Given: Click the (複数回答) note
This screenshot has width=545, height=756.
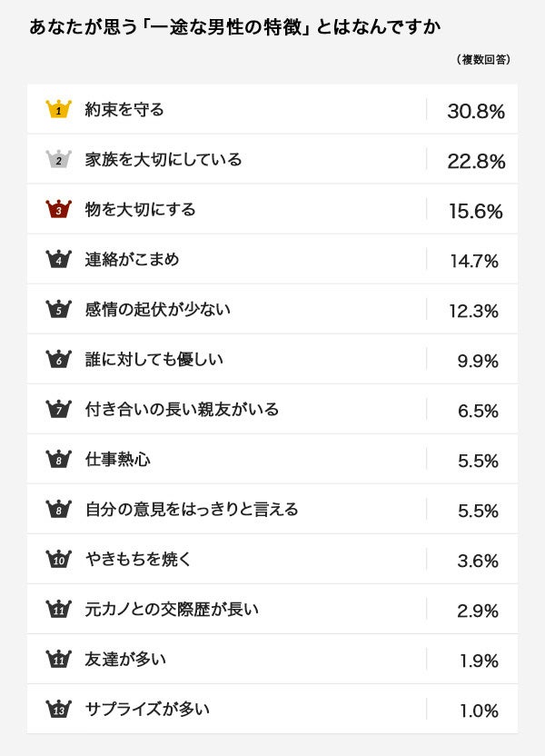Looking at the screenshot, I should [x=482, y=60].
